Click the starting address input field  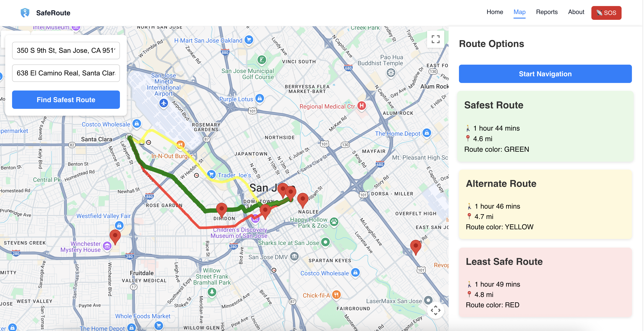click(66, 50)
